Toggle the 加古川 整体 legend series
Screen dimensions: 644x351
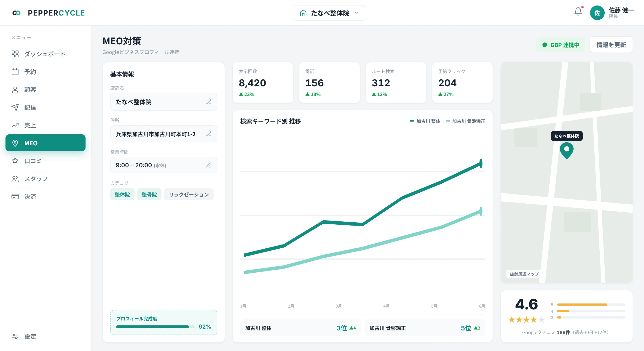(x=425, y=121)
